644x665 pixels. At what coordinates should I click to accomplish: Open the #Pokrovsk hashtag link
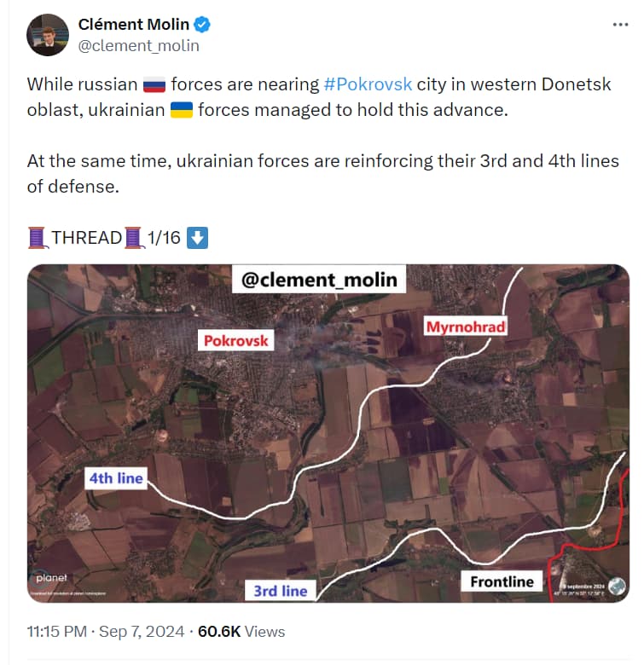click(368, 84)
